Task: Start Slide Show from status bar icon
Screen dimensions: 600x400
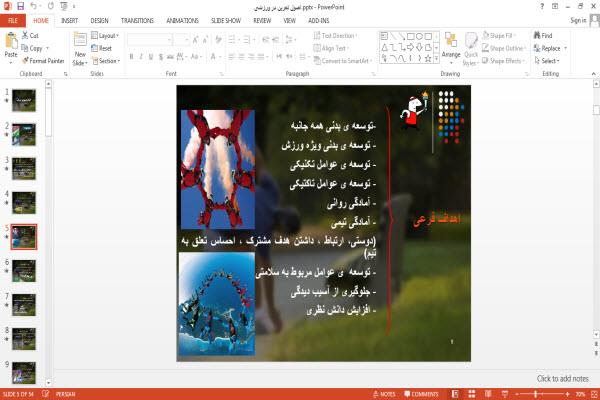Action: click(x=505, y=394)
